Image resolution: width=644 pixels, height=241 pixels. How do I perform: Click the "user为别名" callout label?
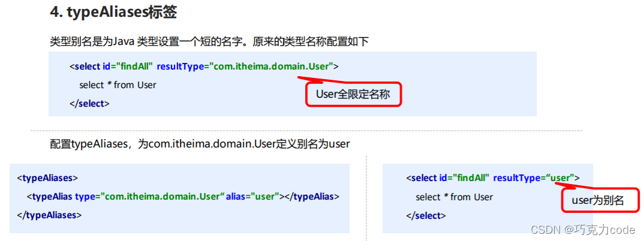[x=600, y=200]
